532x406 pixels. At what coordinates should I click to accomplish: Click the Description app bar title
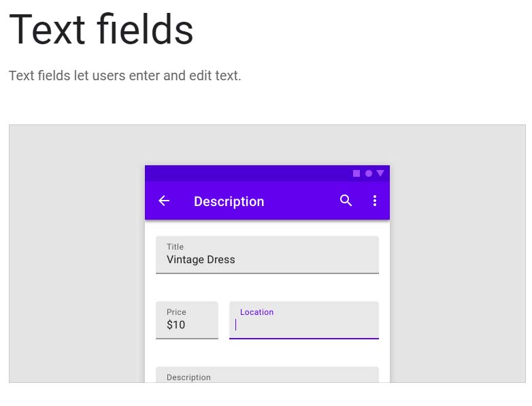229,201
